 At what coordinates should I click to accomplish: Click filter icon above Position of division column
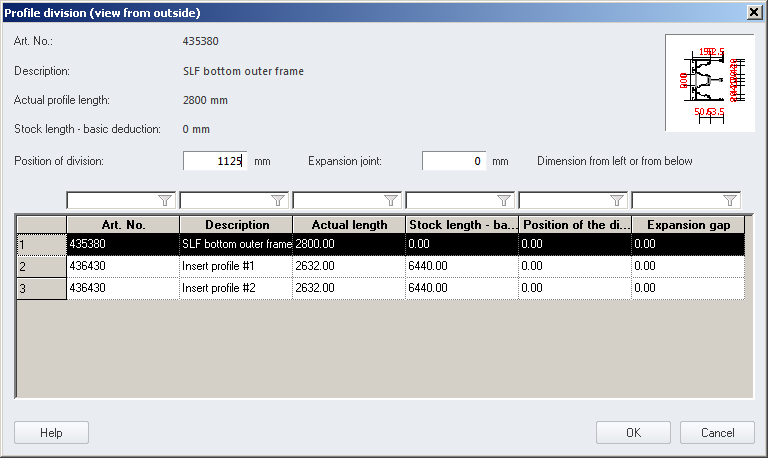(x=617, y=200)
